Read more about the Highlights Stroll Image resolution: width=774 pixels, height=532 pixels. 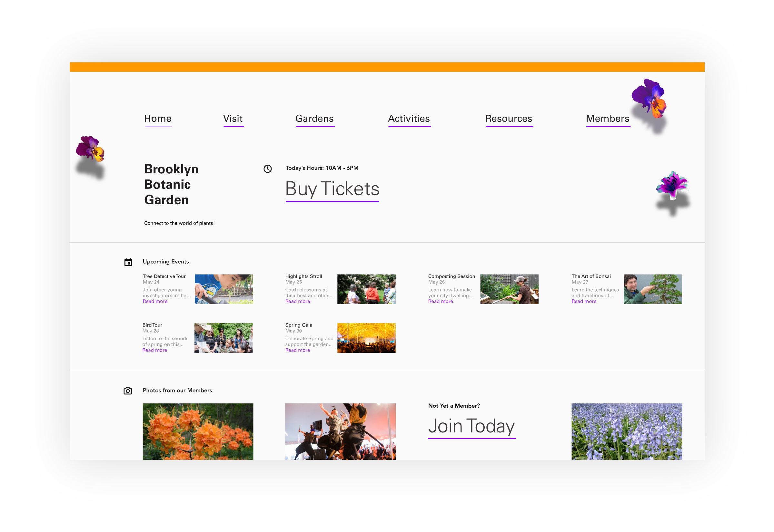298,301
